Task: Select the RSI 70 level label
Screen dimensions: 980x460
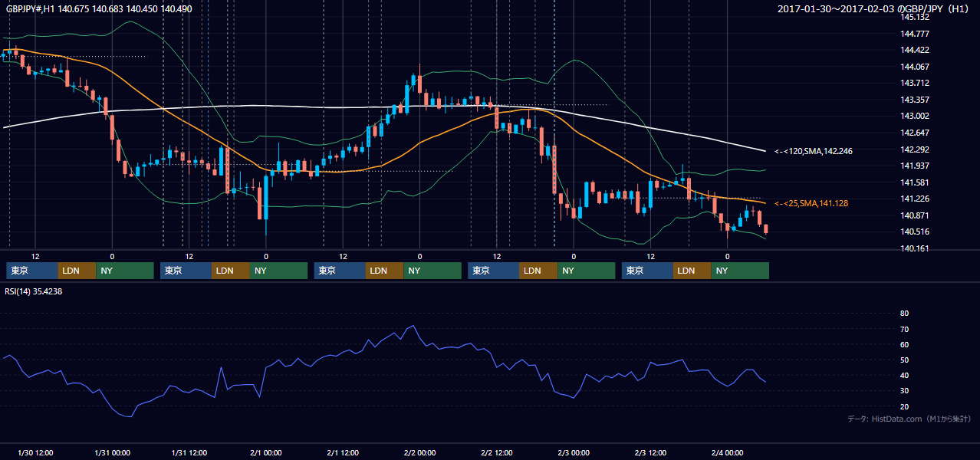Action: click(904, 329)
